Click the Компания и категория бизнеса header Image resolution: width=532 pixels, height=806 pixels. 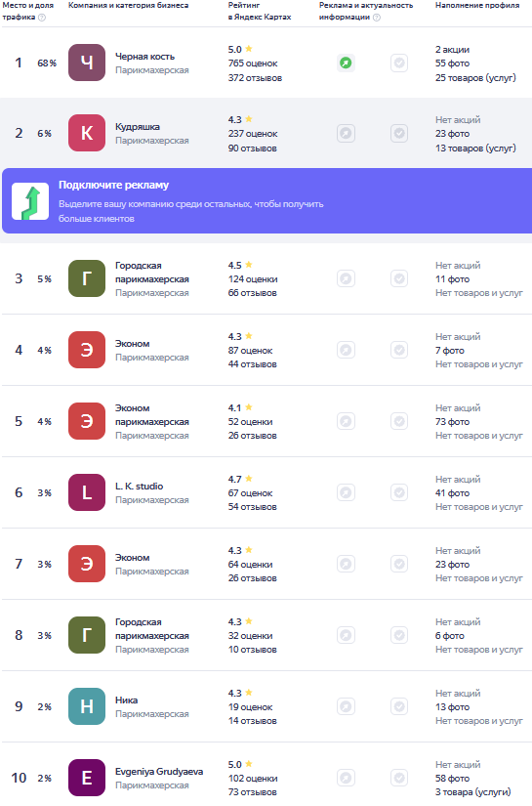tap(129, 5)
